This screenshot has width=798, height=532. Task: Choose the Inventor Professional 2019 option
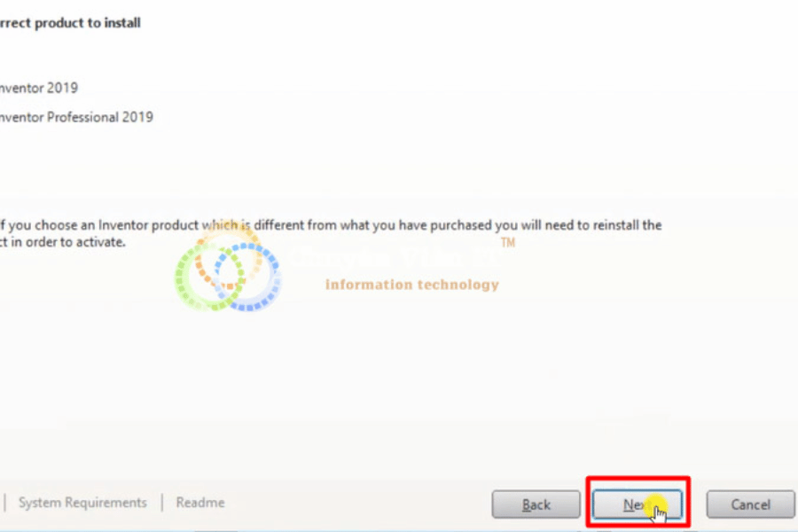76,117
